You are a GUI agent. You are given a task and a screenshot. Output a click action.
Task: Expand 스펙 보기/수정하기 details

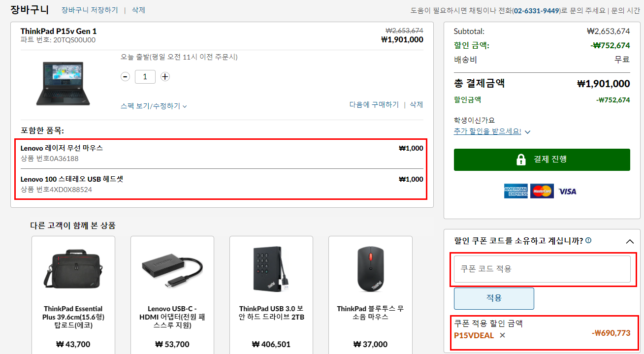pyautogui.click(x=154, y=106)
